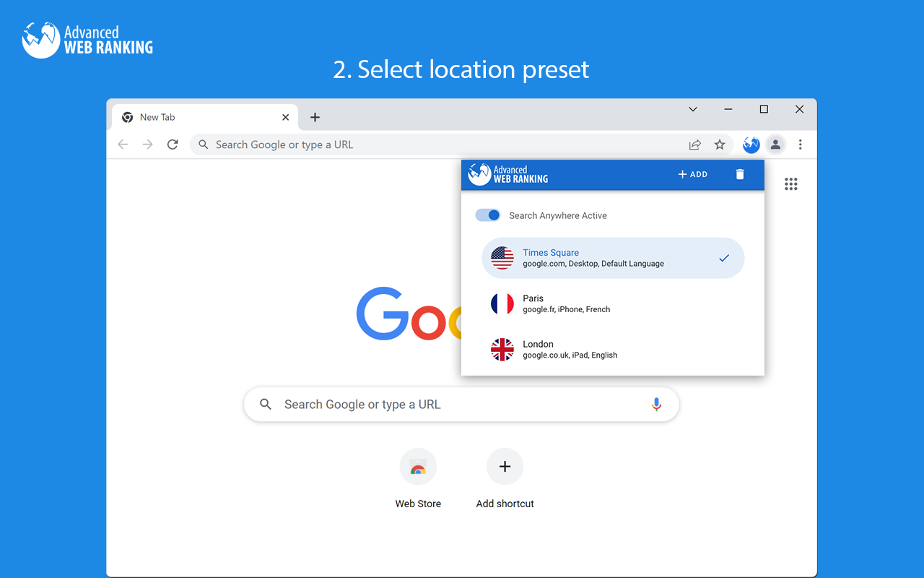Click the Google search input box

pyautogui.click(x=461, y=405)
